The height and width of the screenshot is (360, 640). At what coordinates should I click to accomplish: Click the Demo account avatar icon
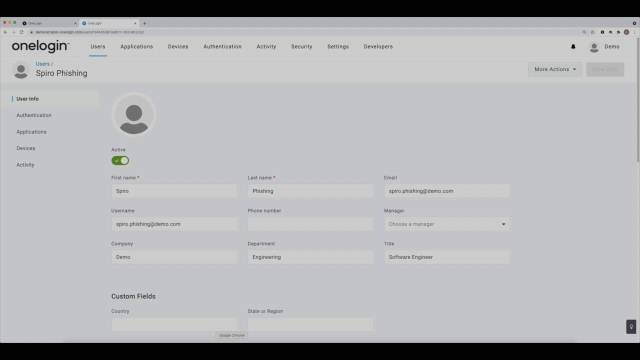point(594,47)
